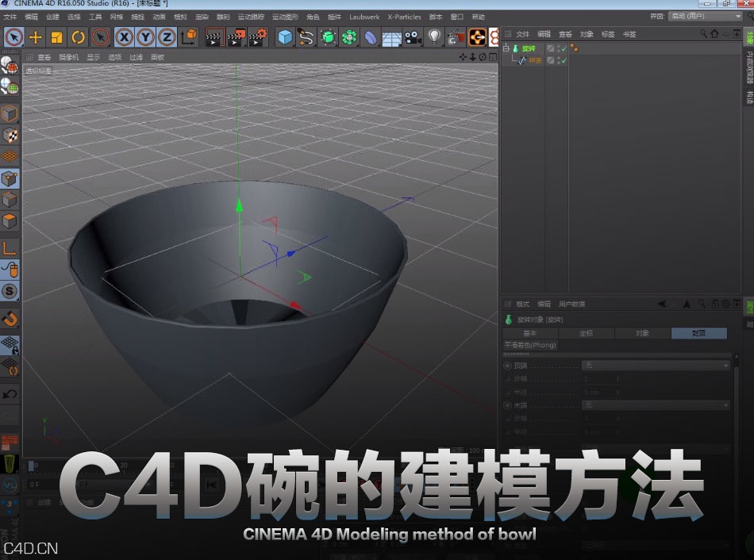754x560 pixels.
Task: Toggle the Z axis lock
Action: (x=167, y=37)
